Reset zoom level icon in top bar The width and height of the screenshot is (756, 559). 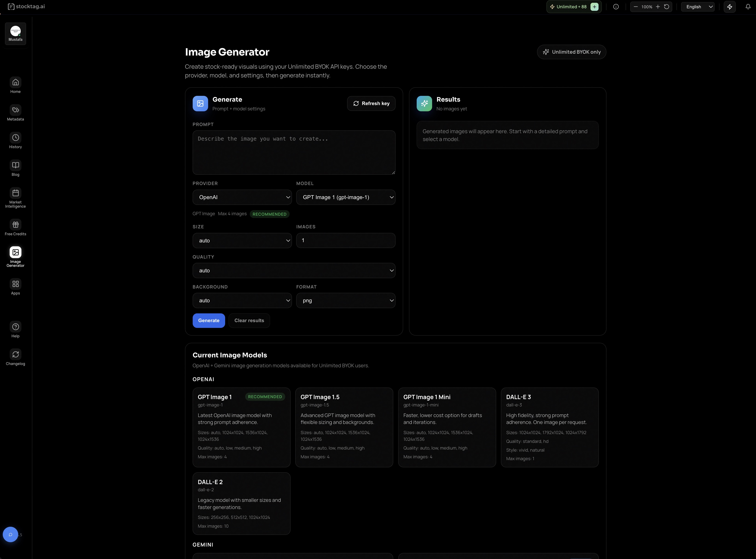pos(667,7)
